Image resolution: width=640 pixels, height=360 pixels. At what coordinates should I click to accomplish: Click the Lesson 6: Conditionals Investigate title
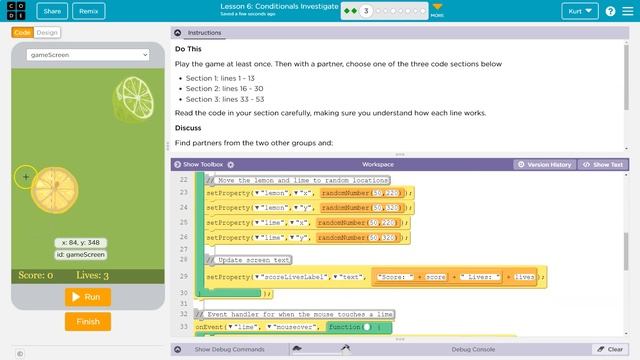click(x=279, y=7)
